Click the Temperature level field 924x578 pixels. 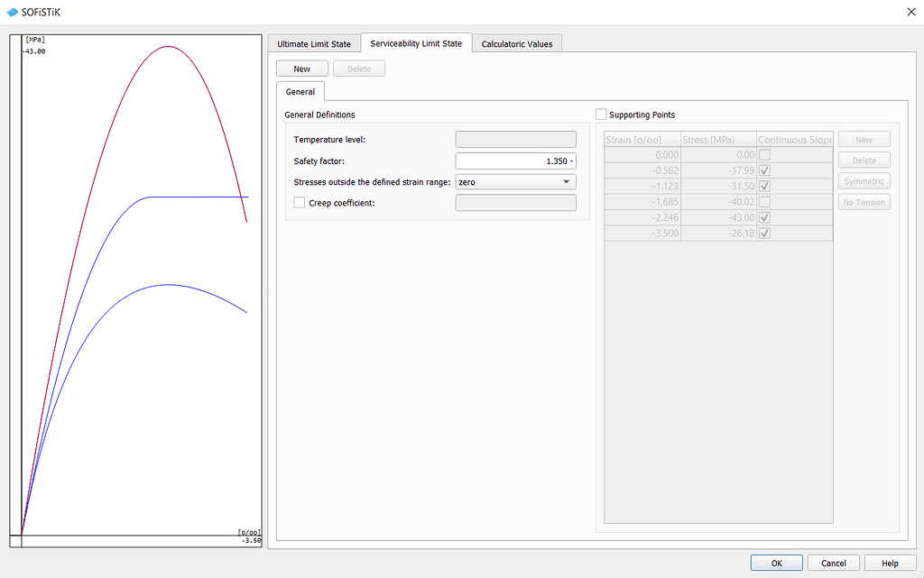click(514, 139)
